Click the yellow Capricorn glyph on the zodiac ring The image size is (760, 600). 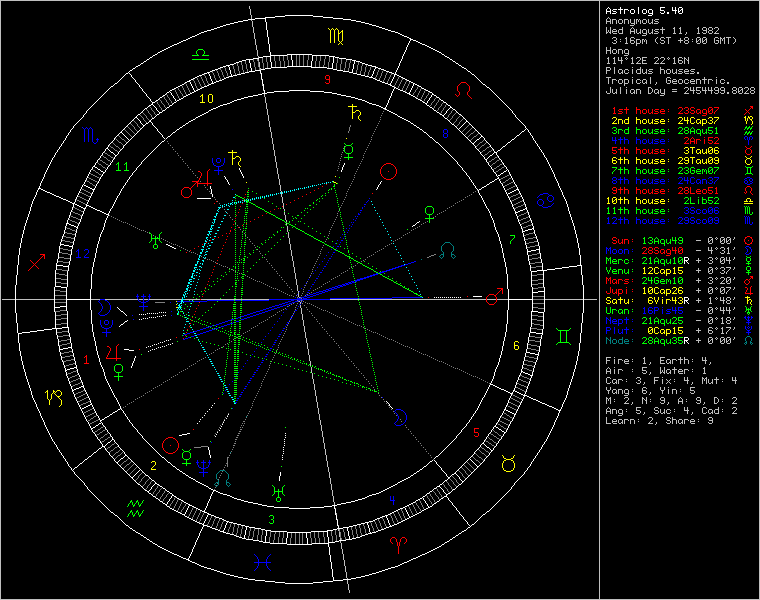pyautogui.click(x=54, y=397)
